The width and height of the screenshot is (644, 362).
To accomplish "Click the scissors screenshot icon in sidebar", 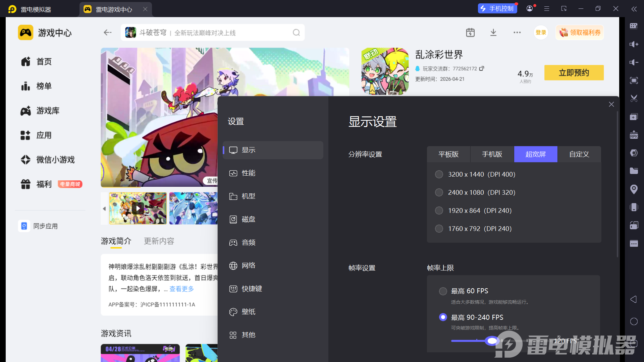I will (x=634, y=99).
